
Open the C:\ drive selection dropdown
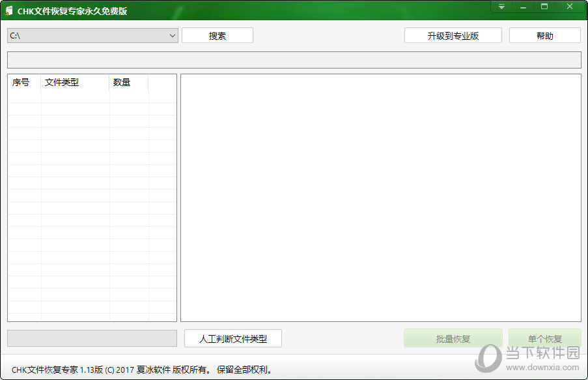[x=92, y=36]
